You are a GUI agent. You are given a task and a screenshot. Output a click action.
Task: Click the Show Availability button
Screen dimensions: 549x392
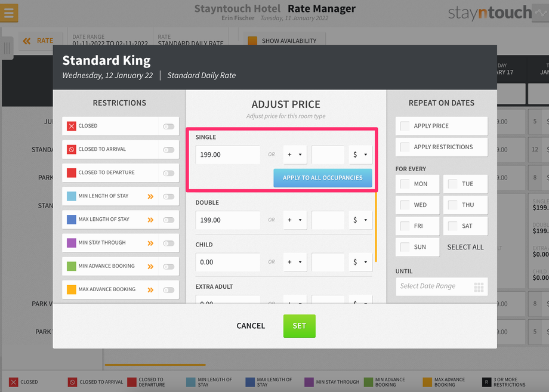[x=285, y=41]
